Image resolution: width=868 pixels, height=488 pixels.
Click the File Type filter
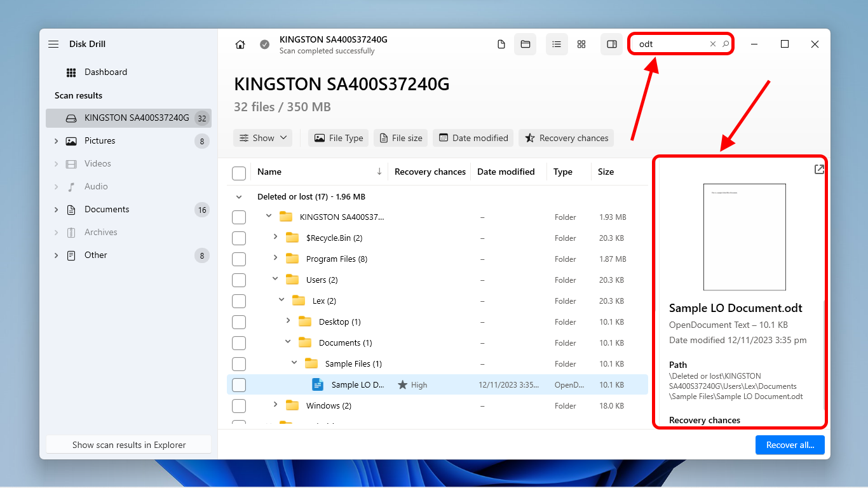pyautogui.click(x=339, y=138)
